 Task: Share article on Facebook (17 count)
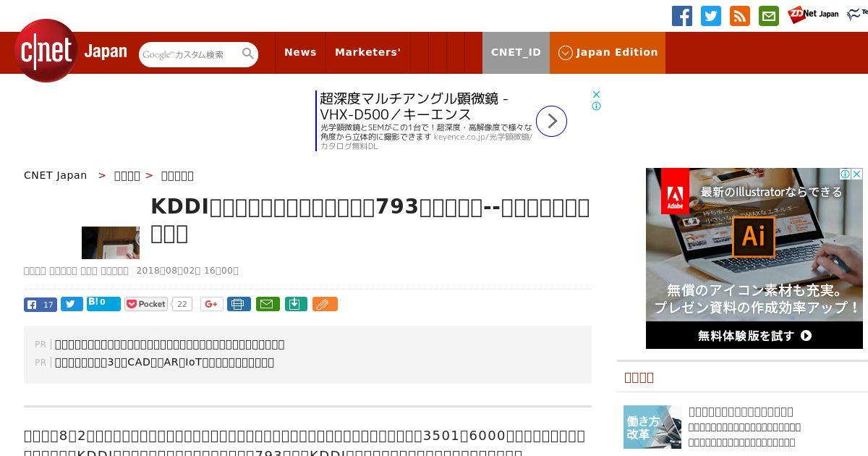tap(41, 304)
